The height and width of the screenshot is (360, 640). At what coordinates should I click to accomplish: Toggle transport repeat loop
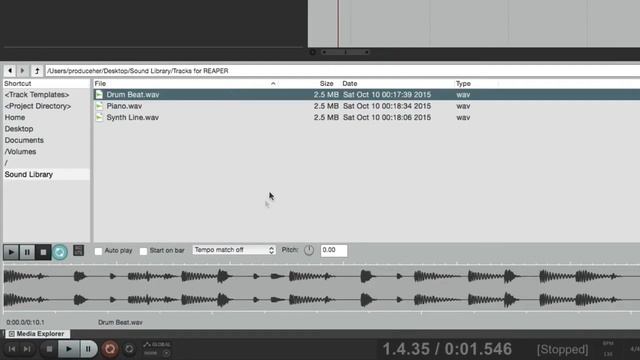point(129,349)
